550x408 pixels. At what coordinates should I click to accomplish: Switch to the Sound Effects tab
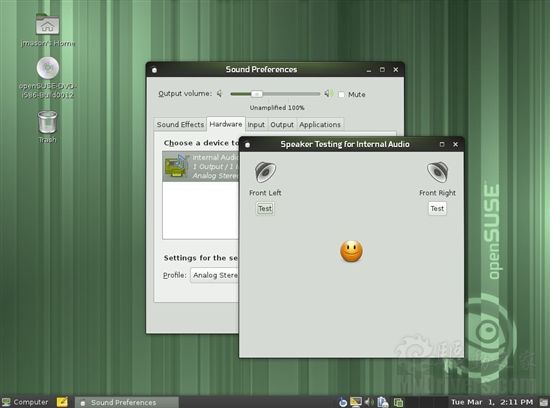[x=180, y=125]
